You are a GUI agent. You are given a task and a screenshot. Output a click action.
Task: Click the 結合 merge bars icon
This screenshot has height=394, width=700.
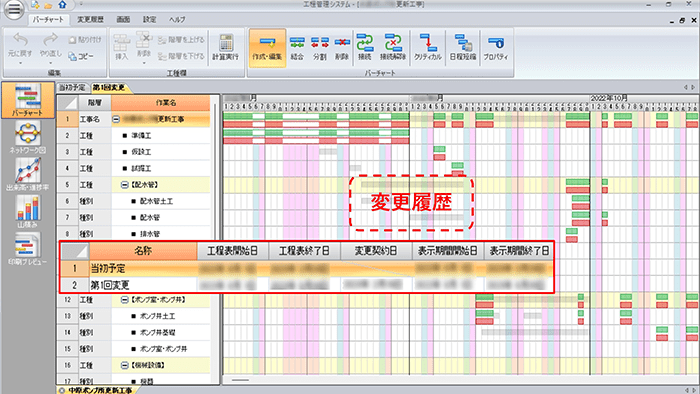click(x=297, y=48)
